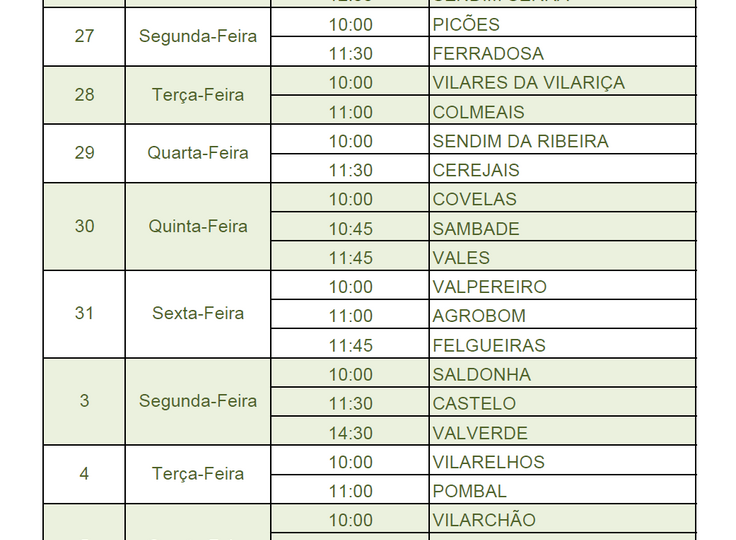
Task: Select the VILARES DA VILARIÇA entry
Action: click(562, 81)
